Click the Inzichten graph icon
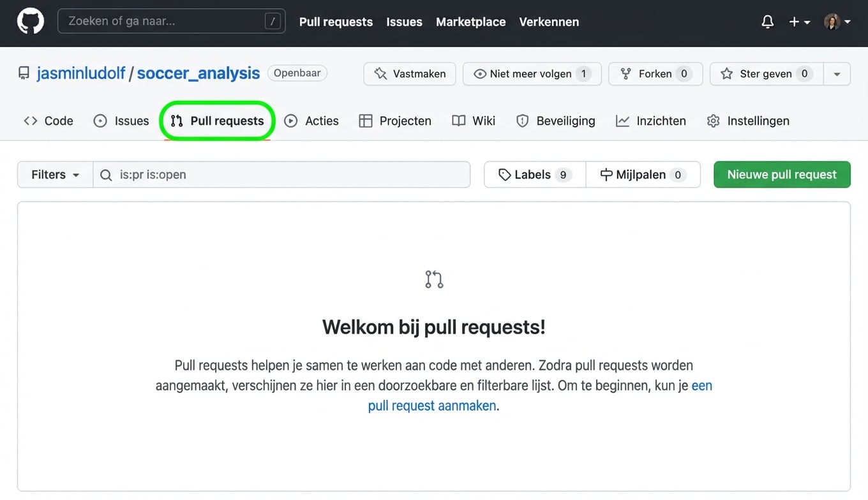This screenshot has height=500, width=868. tap(622, 121)
